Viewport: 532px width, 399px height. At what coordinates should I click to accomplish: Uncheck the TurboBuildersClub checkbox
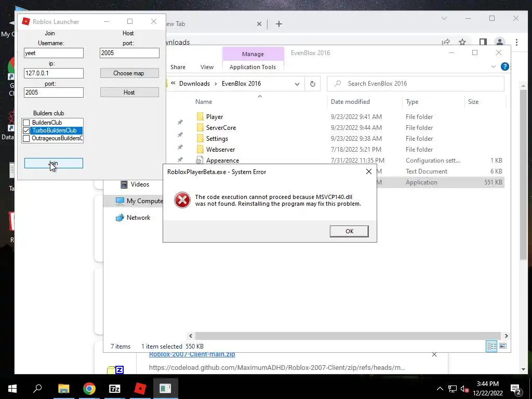coord(26,130)
